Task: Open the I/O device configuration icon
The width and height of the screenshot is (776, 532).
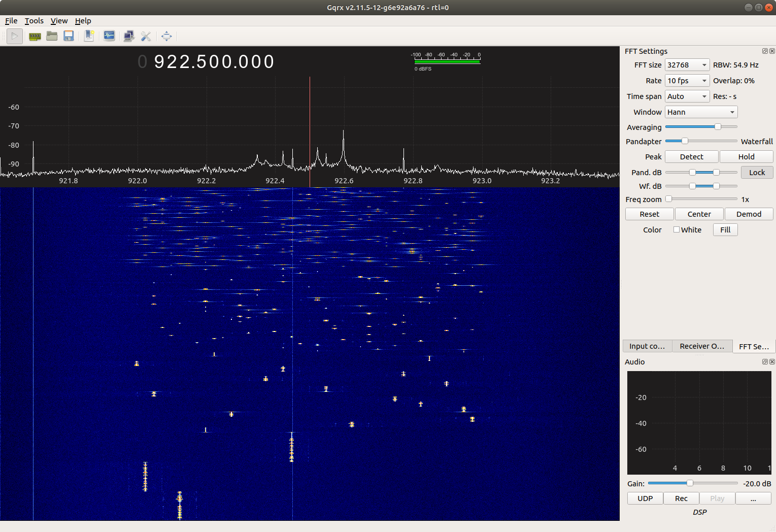Action: 34,36
